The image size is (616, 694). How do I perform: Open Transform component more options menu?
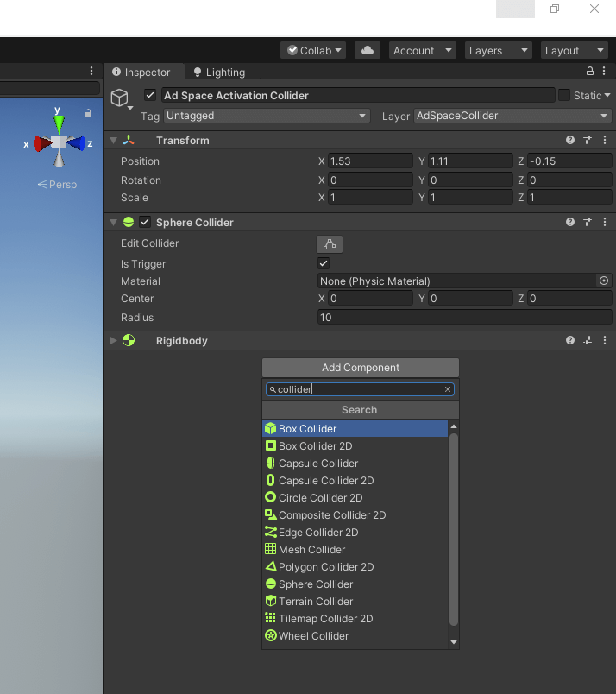tap(605, 141)
